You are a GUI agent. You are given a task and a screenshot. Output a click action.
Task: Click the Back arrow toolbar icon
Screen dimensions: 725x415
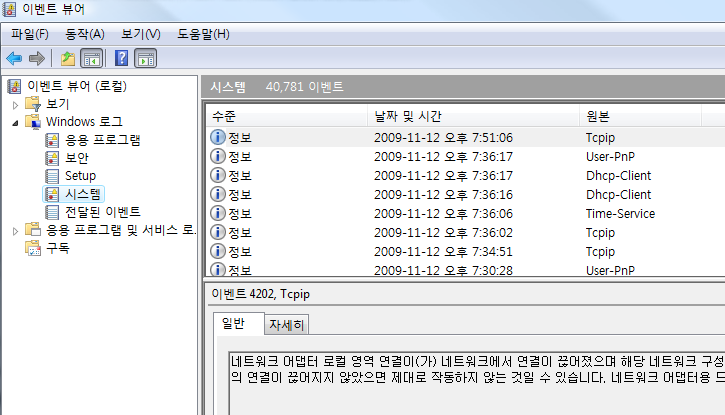[14, 59]
